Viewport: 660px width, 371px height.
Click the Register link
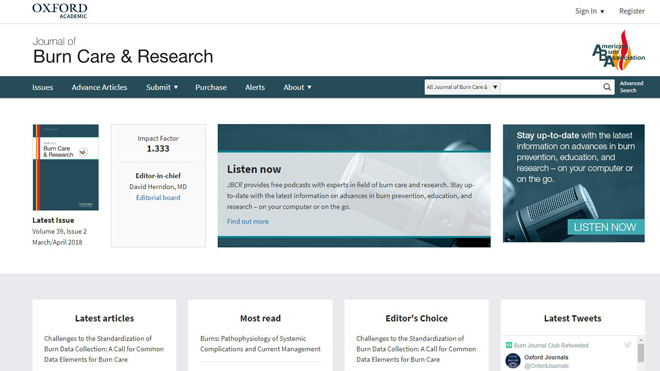(x=632, y=11)
